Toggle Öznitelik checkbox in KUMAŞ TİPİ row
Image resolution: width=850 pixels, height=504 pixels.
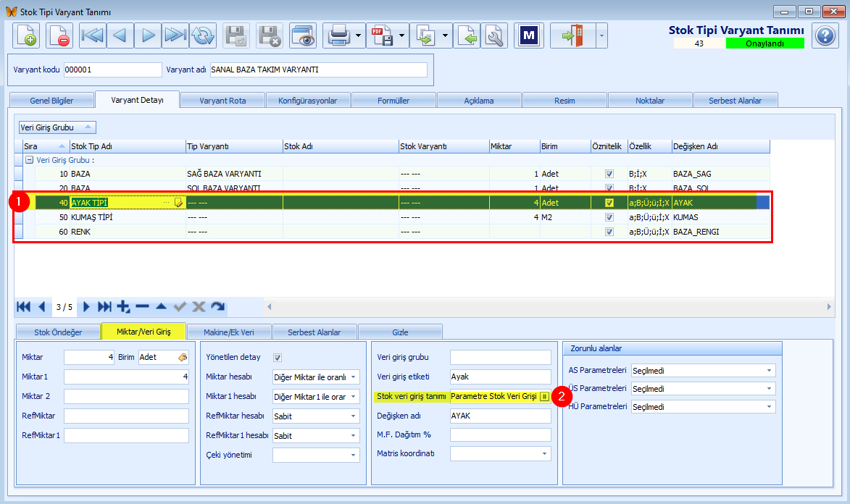click(609, 217)
